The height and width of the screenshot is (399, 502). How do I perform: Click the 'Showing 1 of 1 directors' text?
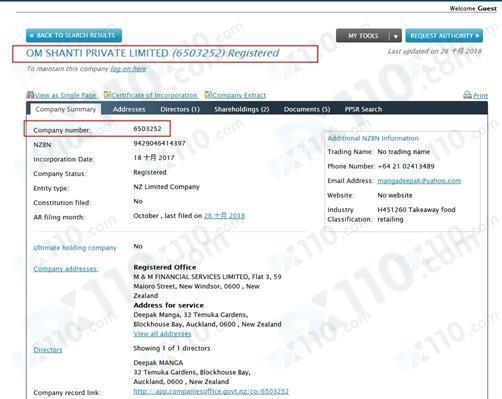coord(172,348)
